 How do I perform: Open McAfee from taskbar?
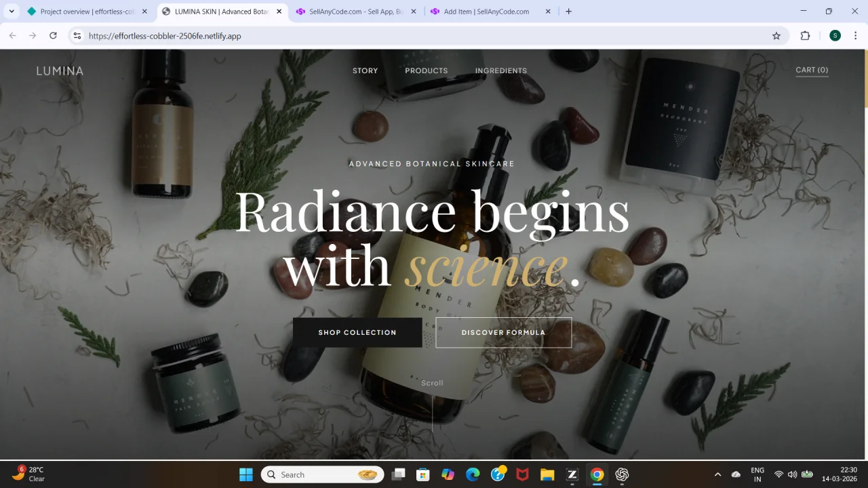click(522, 474)
